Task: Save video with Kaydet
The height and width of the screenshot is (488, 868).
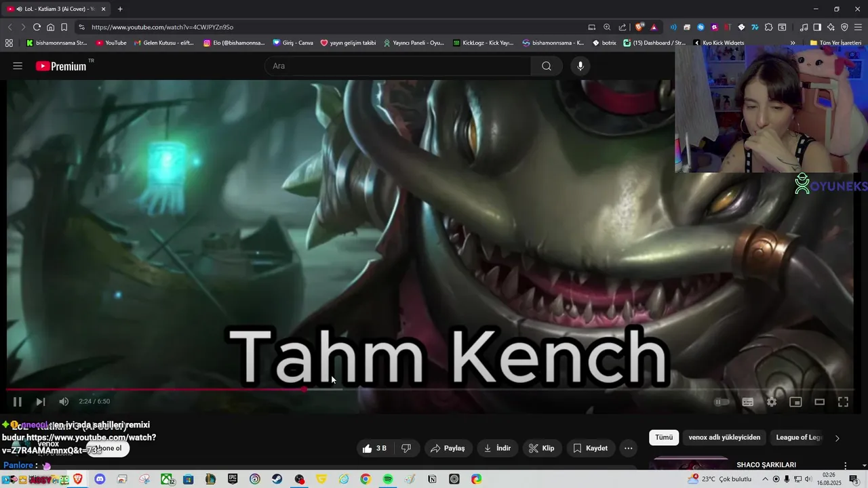Action: (590, 448)
